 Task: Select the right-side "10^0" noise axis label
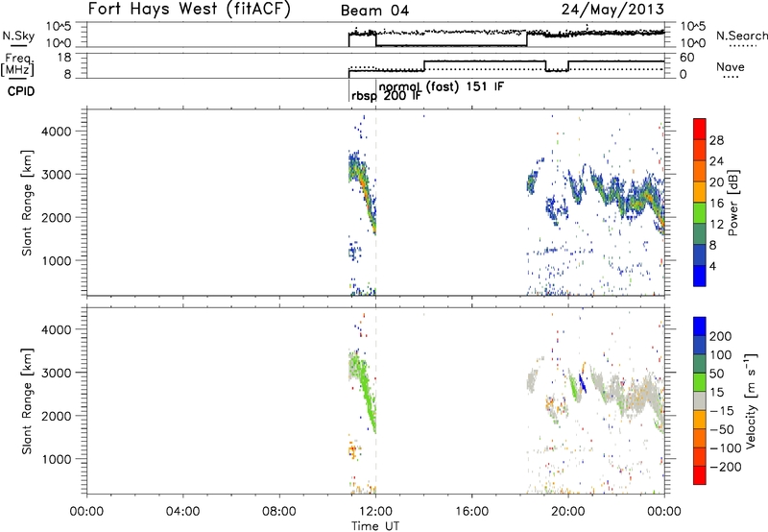coord(693,43)
